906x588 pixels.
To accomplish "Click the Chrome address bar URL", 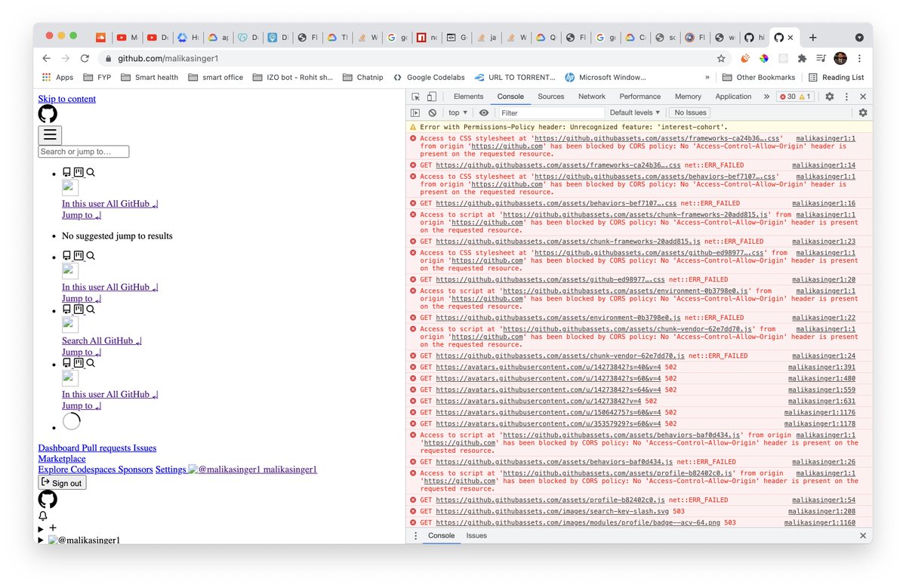I will (168, 58).
